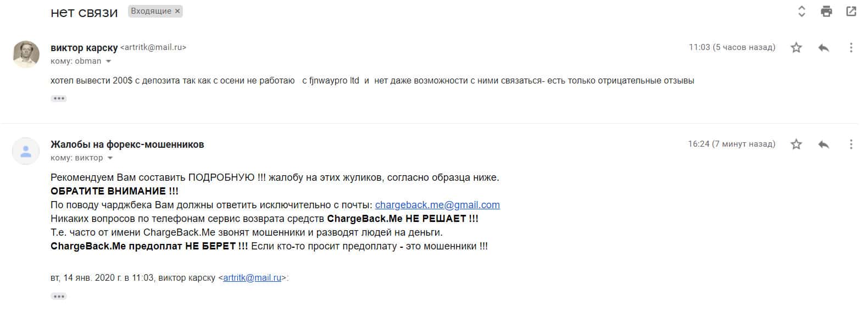Show recipient details for 'кому: виктор'
Viewport: 868px width, 317px height.
coord(110,158)
